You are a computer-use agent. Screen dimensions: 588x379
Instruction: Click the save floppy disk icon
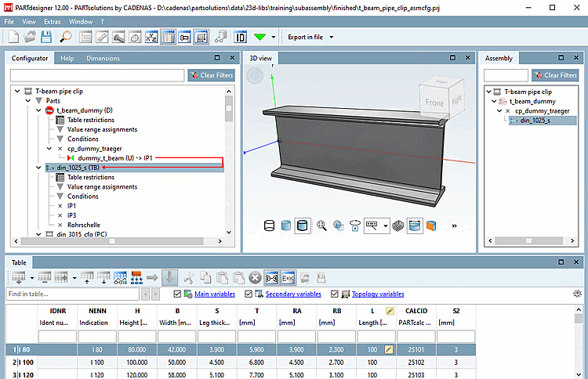47,37
